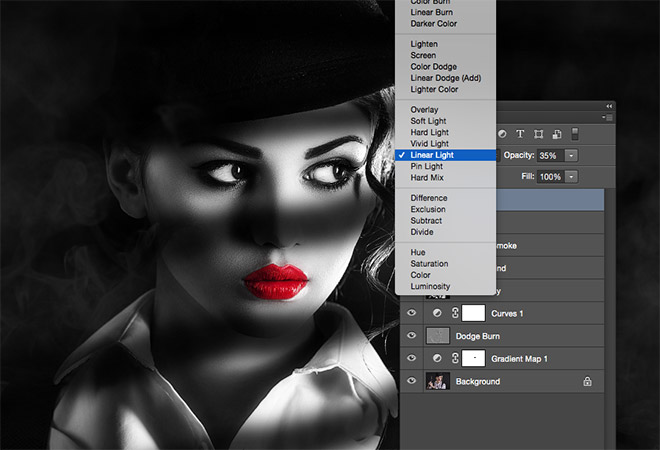The height and width of the screenshot is (450, 660).
Task: Select Soft Light from the blend list
Action: click(428, 121)
